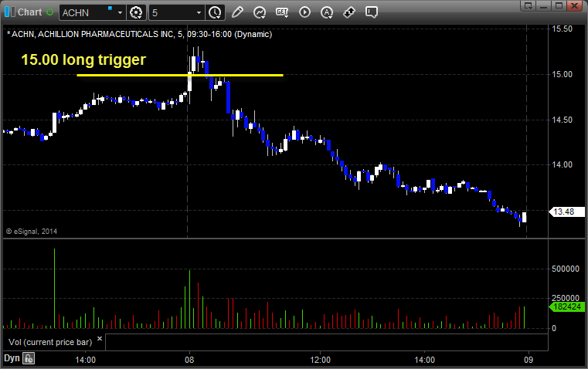Image resolution: width=588 pixels, height=369 pixels.
Task: Maximize the chart window
Action: click(x=559, y=5)
